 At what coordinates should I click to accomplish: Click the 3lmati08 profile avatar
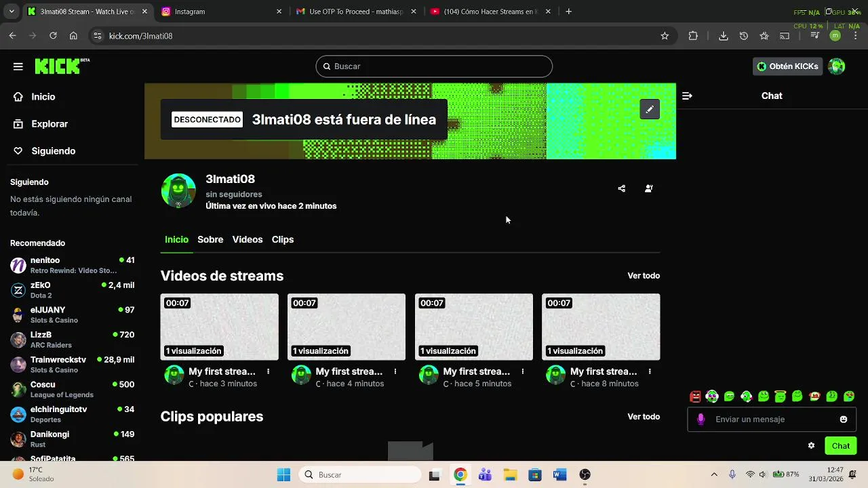point(178,191)
